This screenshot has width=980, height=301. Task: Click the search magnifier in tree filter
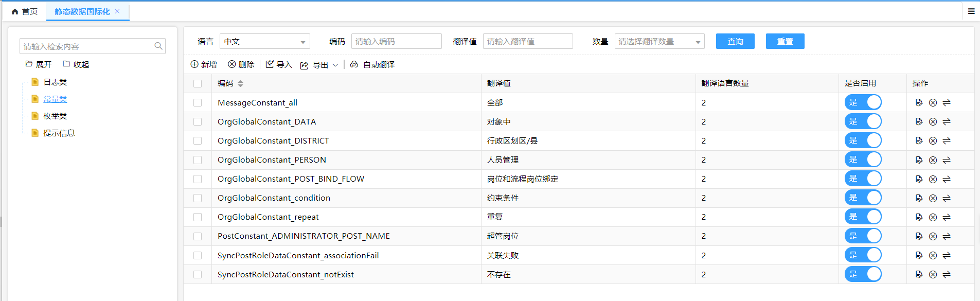[158, 46]
